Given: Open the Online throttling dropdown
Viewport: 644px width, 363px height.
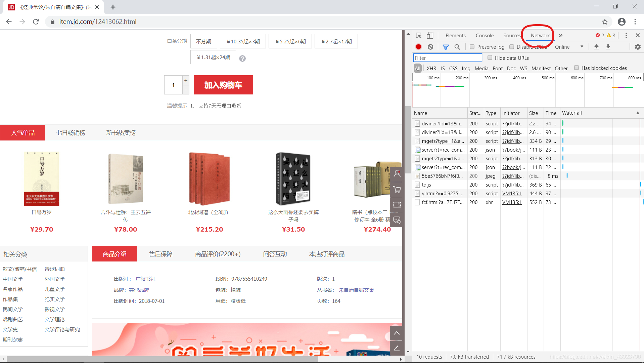Looking at the screenshot, I should coord(569,47).
